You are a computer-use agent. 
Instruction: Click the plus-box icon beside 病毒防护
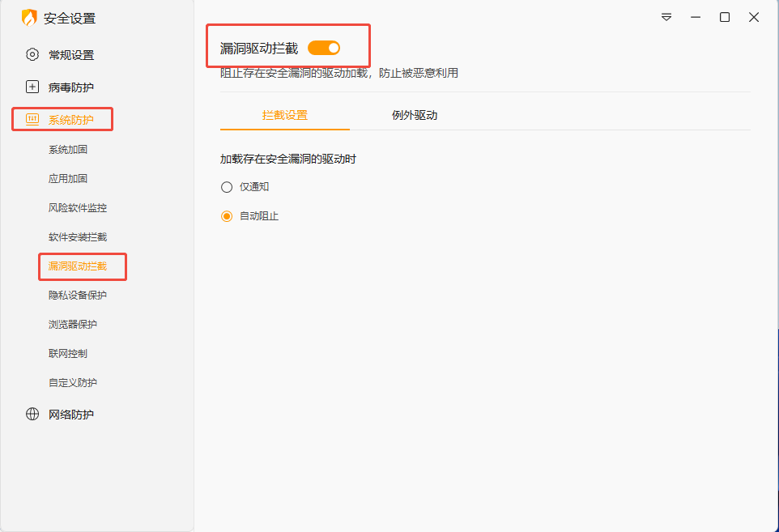coord(32,87)
